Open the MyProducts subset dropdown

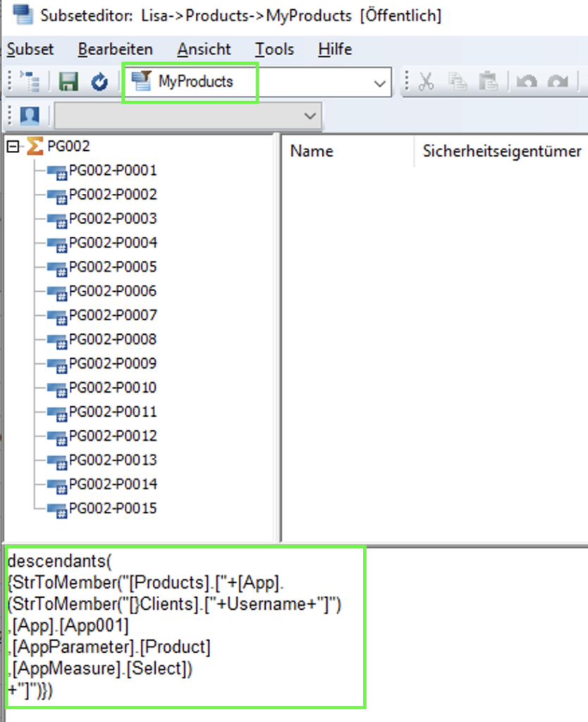click(x=381, y=83)
